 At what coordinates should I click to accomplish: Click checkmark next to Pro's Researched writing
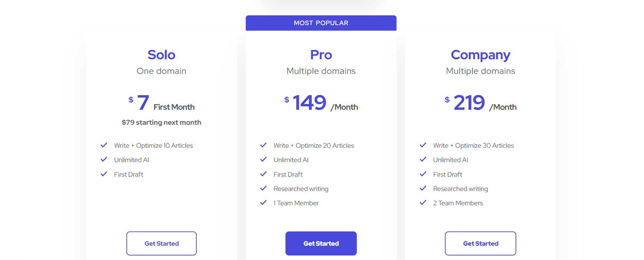(263, 188)
